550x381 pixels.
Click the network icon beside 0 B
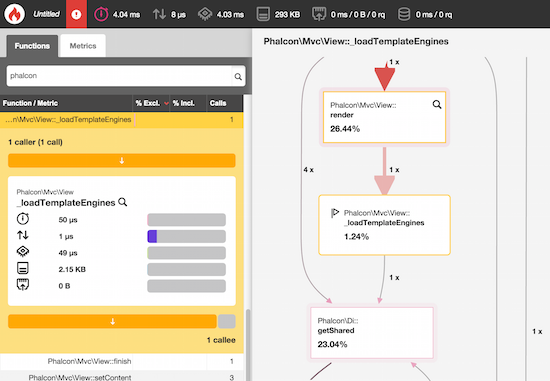click(23, 285)
